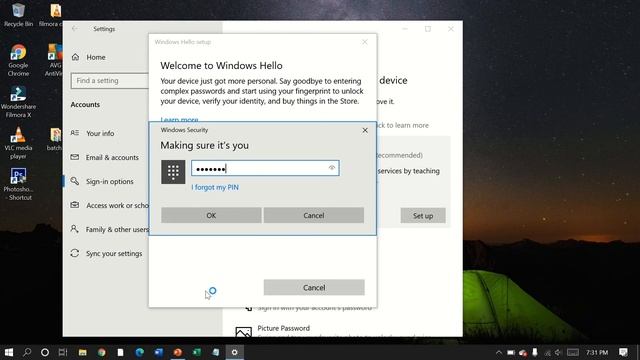Screen dimensions: 640x360
Task: Select 'Sign-in options' in sidebar
Action: tap(109, 181)
